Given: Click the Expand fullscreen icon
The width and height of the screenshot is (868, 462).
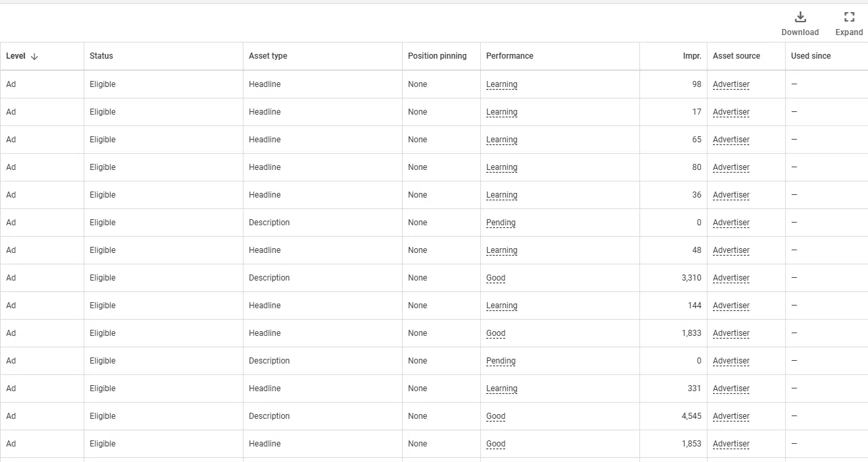Looking at the screenshot, I should (849, 17).
